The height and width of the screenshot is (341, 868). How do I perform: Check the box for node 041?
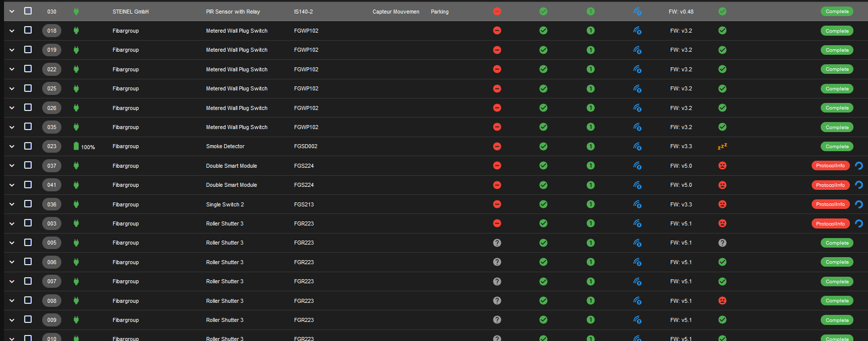click(x=28, y=184)
